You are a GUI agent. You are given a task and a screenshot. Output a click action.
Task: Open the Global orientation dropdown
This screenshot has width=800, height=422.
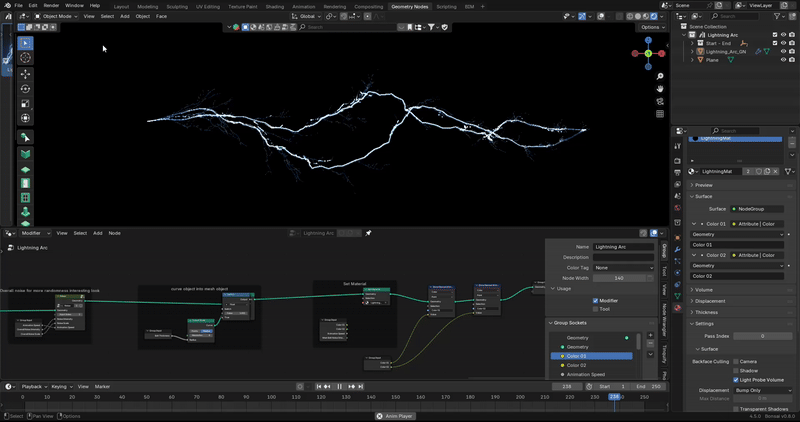pos(307,16)
